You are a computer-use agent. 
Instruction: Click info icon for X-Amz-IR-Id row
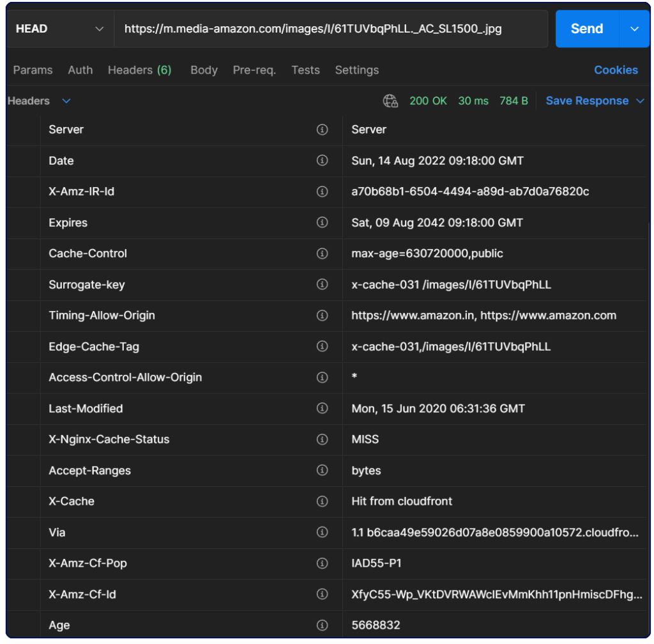[322, 192]
